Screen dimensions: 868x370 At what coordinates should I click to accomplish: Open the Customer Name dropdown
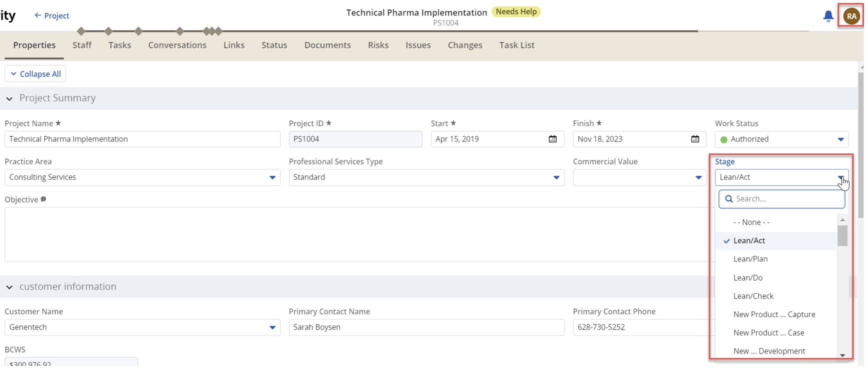(x=272, y=327)
